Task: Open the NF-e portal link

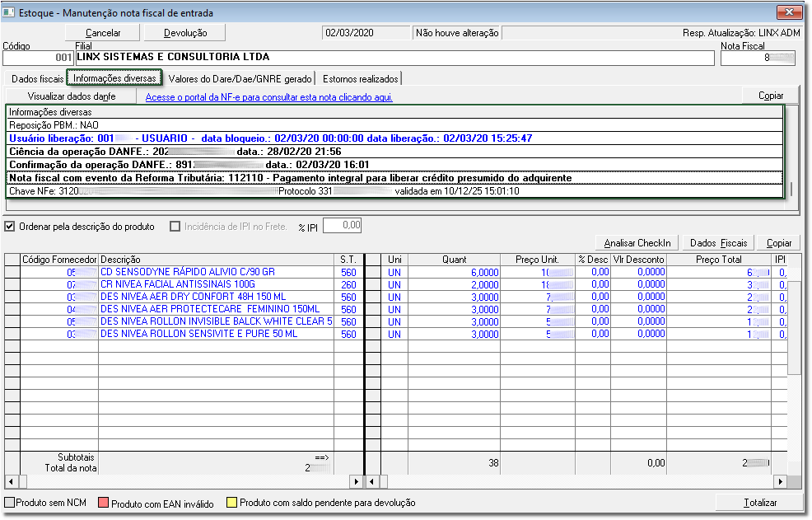Action: point(268,97)
